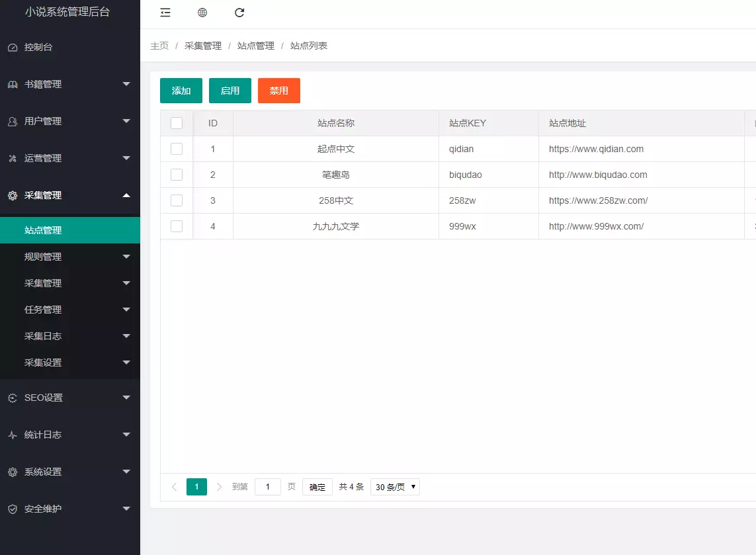Open 采集日志 submenu item

point(70,336)
